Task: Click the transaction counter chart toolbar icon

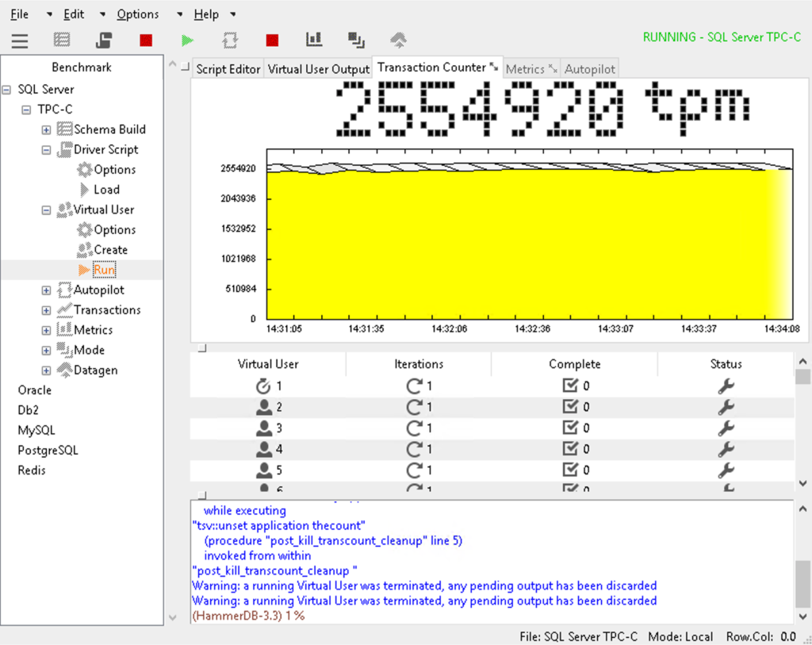Action: pos(314,40)
